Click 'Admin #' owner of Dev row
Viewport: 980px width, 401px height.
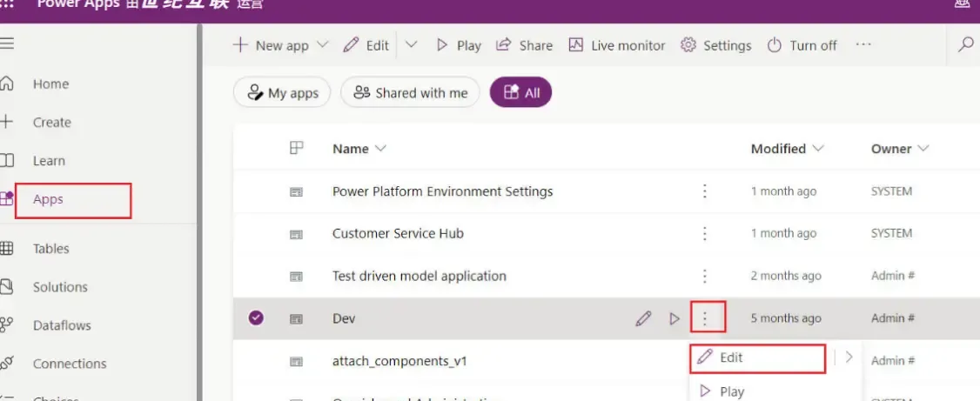tap(893, 318)
